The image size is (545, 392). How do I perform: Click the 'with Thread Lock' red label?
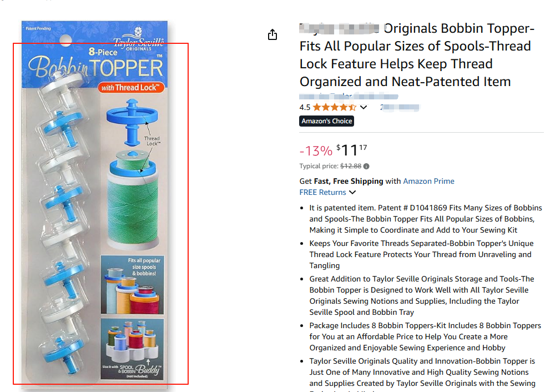click(132, 88)
